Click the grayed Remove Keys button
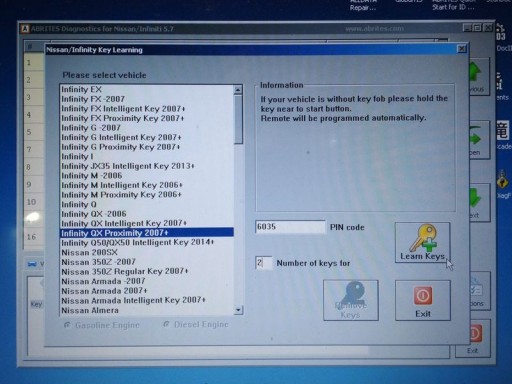This screenshot has width=512, height=384. [351, 300]
